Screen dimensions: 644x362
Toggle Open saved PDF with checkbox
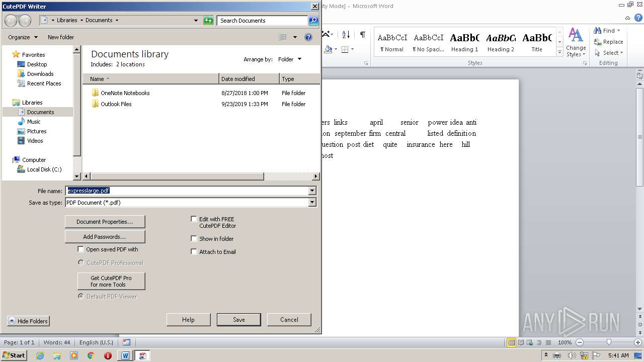[x=80, y=249]
